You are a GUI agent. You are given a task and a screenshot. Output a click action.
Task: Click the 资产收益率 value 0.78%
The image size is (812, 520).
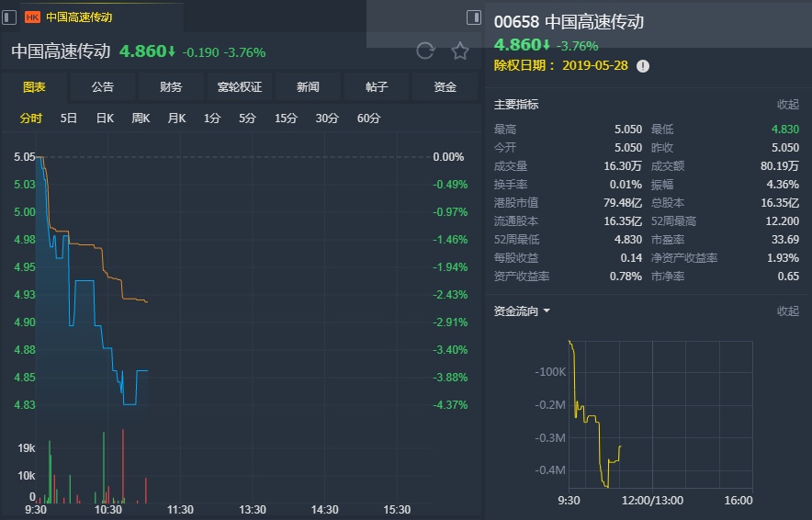pyautogui.click(x=626, y=276)
